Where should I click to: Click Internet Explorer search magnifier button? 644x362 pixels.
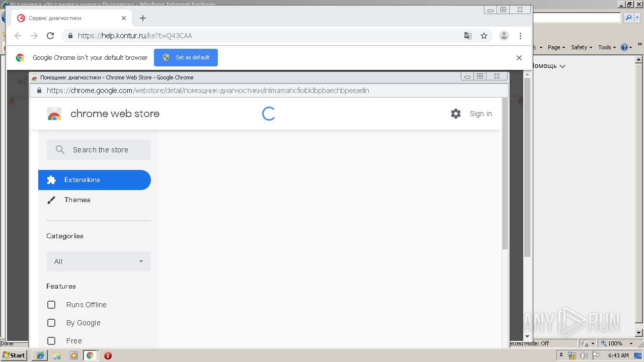628,18
